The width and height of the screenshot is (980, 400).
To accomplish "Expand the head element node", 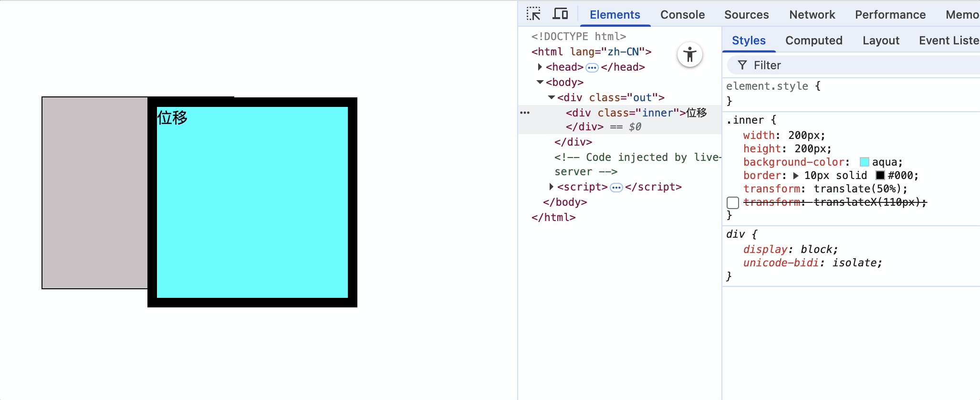I will click(540, 67).
